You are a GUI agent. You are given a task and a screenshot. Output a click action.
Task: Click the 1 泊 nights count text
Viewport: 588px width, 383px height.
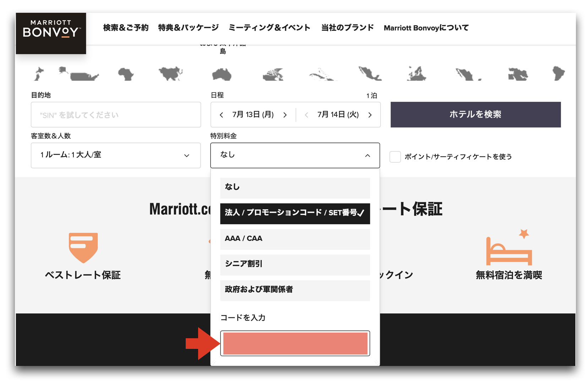[x=371, y=96]
